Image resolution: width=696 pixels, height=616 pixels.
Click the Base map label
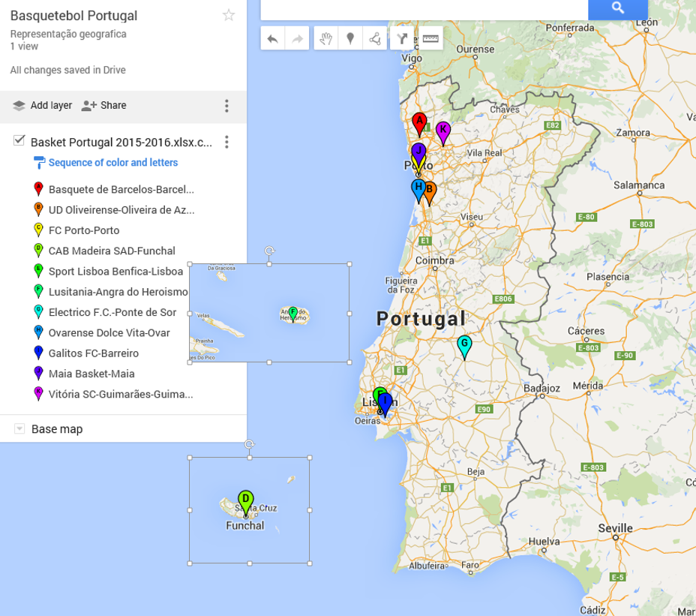(x=57, y=429)
